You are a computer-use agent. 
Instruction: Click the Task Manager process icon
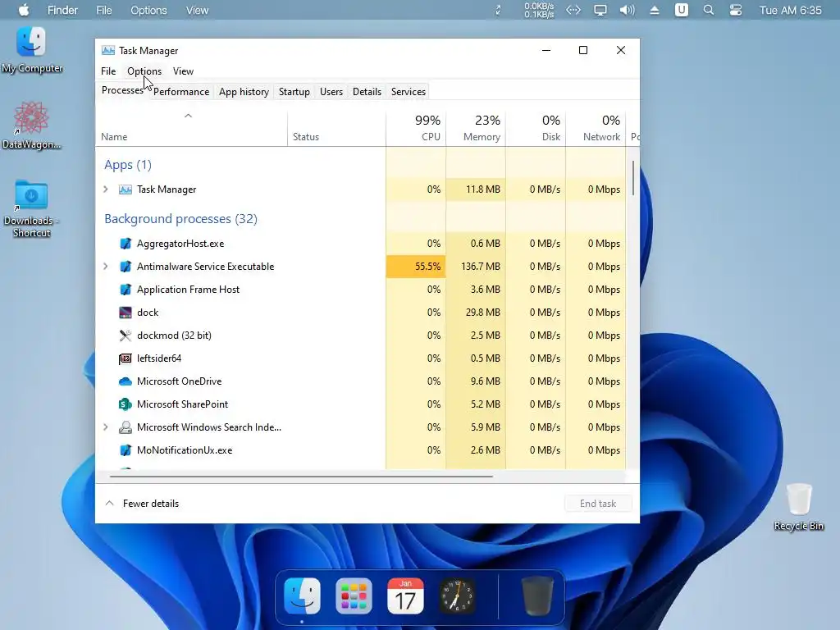(126, 189)
